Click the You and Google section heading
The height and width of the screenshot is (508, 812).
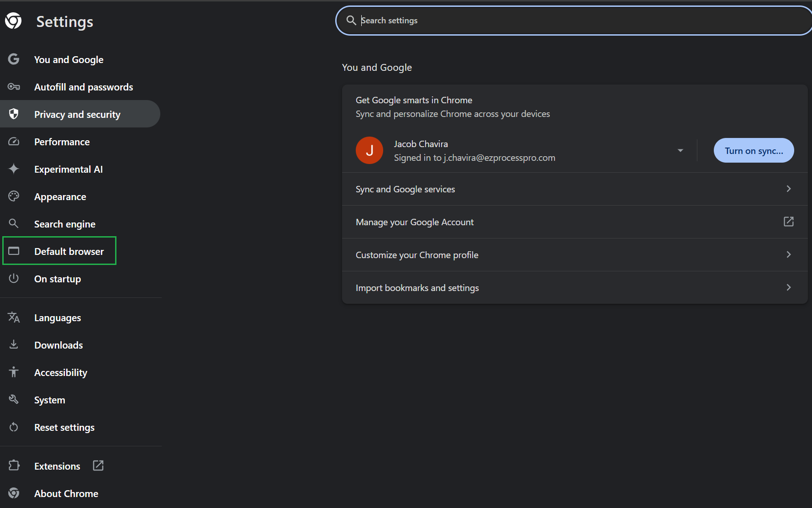[x=377, y=67]
